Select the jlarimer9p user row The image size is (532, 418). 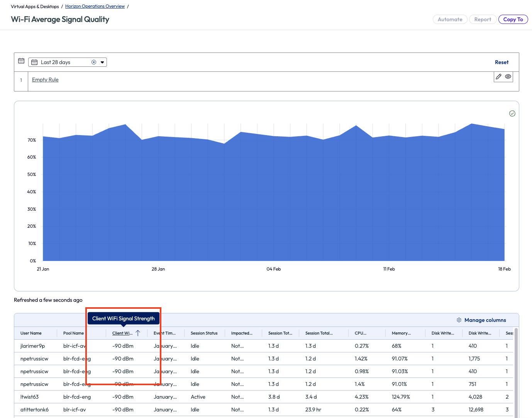(33, 346)
